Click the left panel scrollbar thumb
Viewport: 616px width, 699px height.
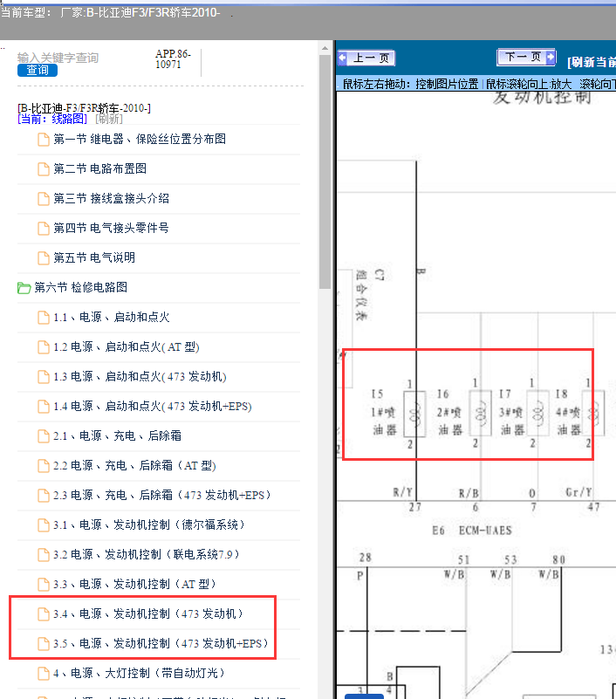325,172
